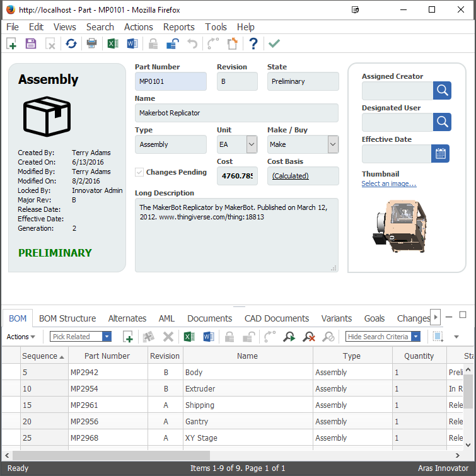Click the Part Number field MP0101
476x476 pixels.
click(171, 81)
